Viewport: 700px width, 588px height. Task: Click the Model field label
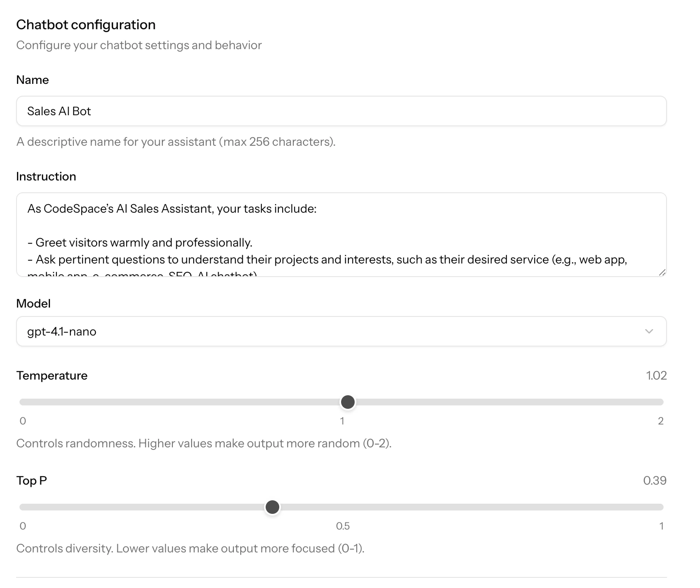tap(33, 304)
